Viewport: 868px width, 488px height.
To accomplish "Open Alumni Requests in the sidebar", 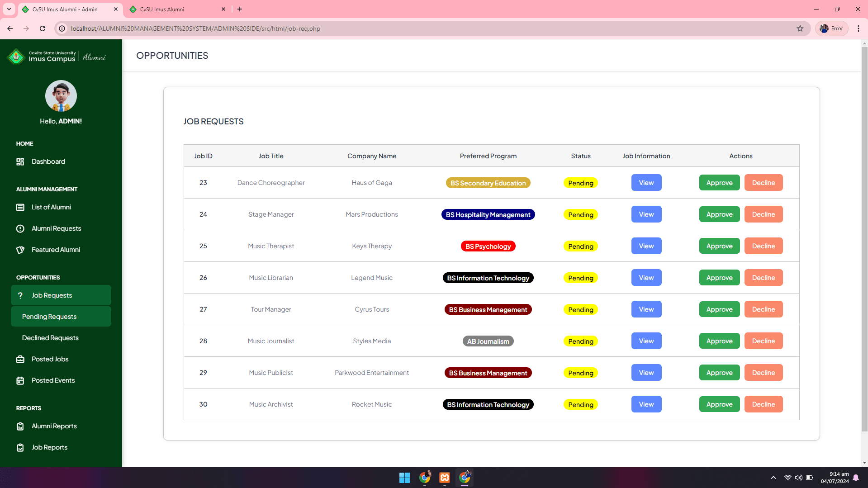I will 61,228.
